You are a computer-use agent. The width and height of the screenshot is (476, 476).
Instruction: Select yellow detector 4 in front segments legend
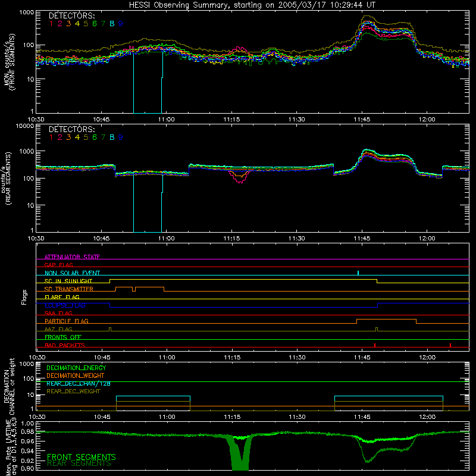[77, 24]
